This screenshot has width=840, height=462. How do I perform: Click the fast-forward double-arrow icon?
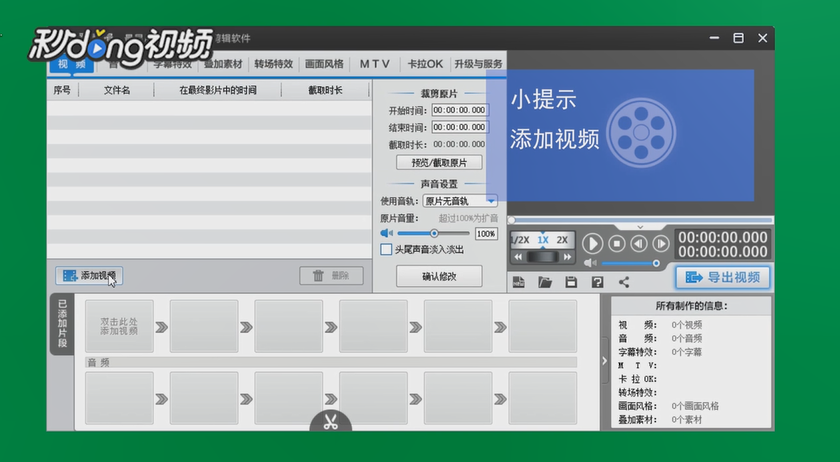(567, 257)
